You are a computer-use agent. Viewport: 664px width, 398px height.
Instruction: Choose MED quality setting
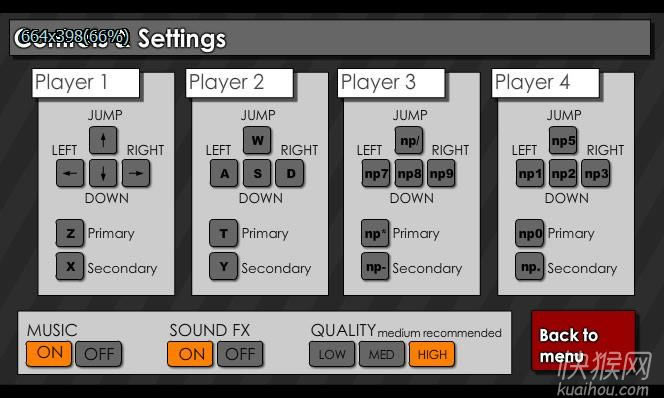pyautogui.click(x=382, y=354)
